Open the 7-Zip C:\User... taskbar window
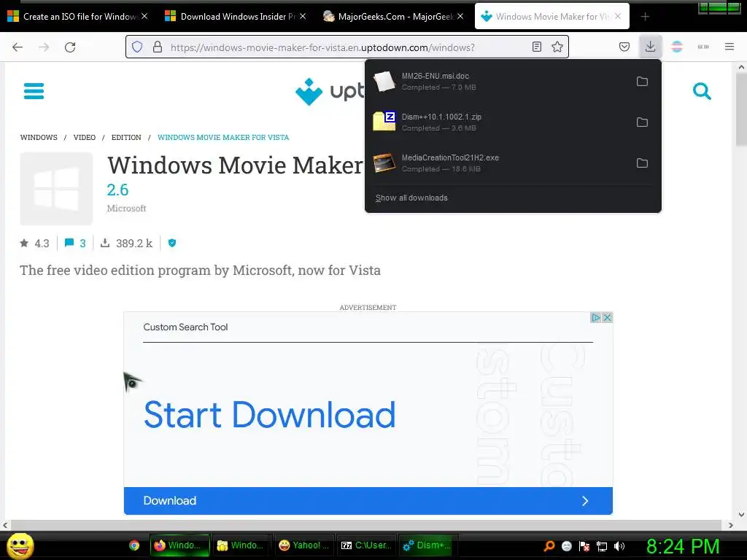Viewport: 747px width, 560px height. click(x=366, y=545)
